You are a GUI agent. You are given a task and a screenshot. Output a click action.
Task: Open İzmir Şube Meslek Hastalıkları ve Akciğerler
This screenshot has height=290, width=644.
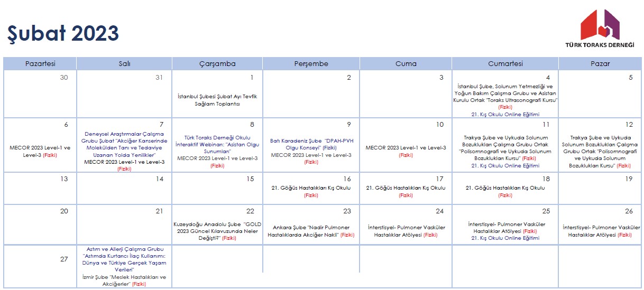pyautogui.click(x=124, y=280)
